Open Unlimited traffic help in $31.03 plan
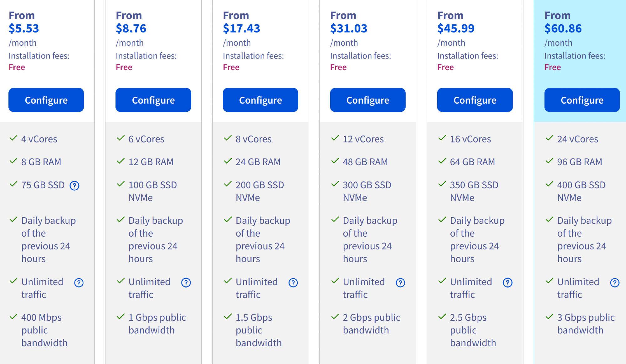626x364 pixels. [400, 283]
